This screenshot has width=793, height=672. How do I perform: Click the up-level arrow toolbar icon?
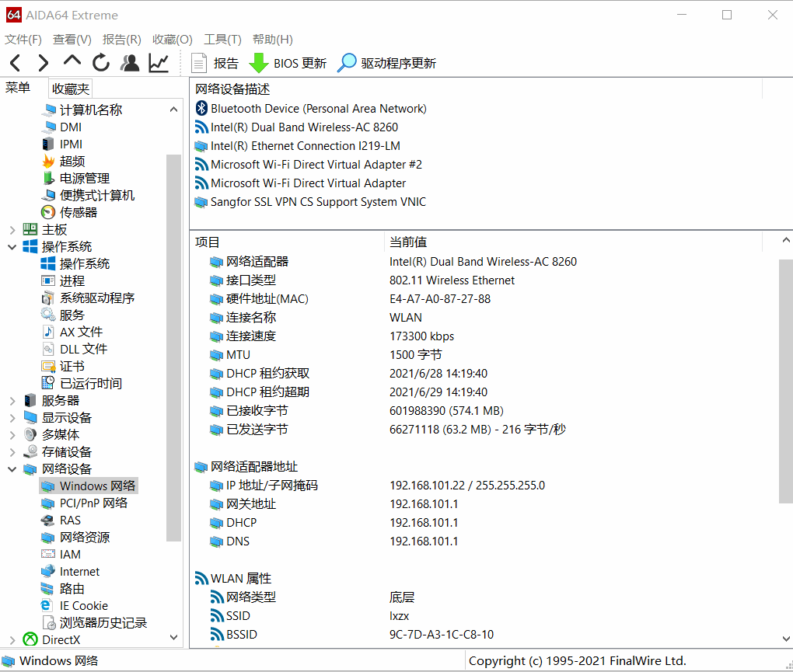pos(72,61)
